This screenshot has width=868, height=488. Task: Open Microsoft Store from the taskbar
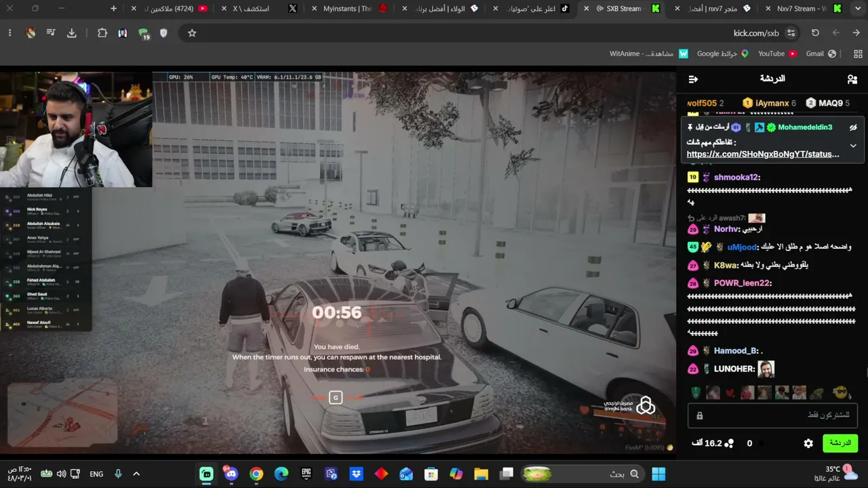[431, 474]
